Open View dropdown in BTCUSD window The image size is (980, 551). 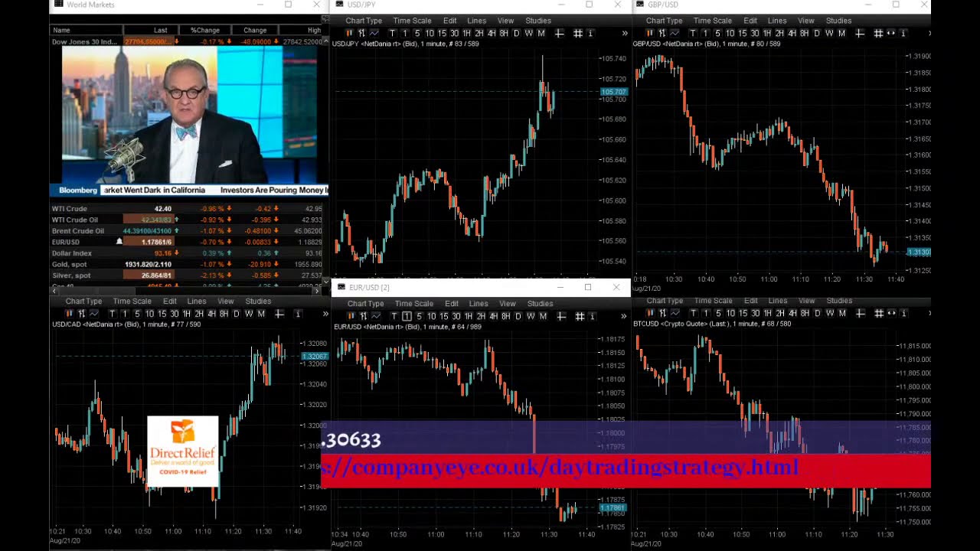tap(807, 301)
